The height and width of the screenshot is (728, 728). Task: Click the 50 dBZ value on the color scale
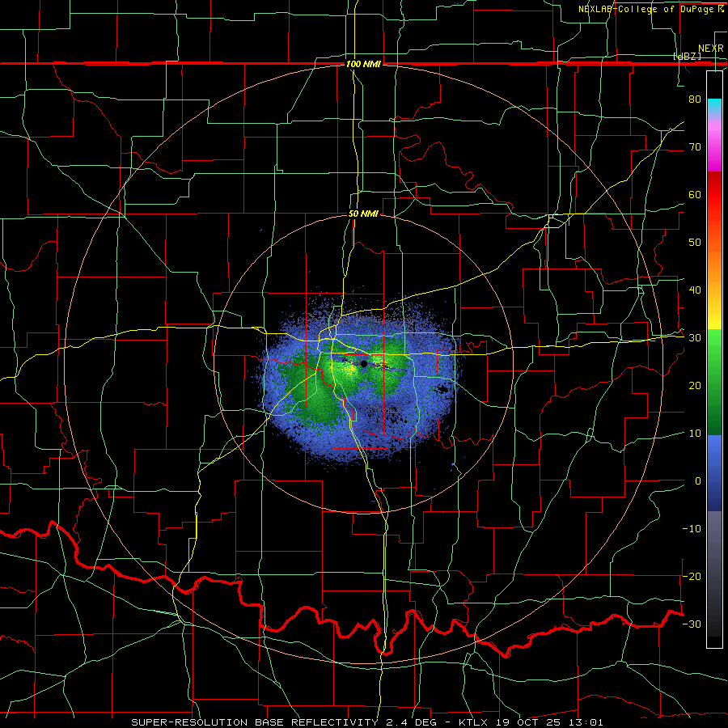[695, 243]
